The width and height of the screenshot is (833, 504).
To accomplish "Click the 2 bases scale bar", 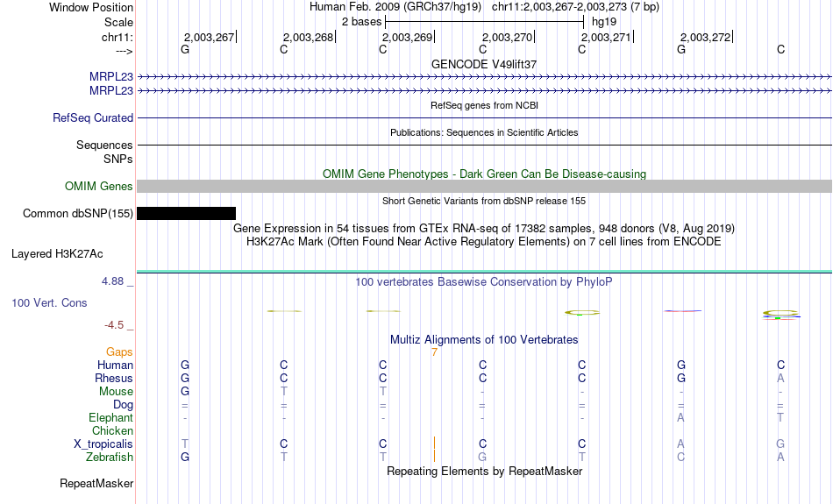I will click(x=485, y=22).
